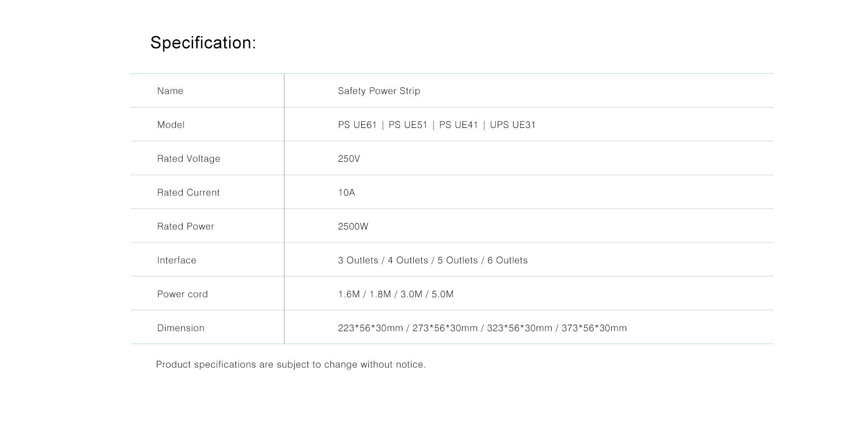Viewport: 868px width, 429px height.
Task: Click the 6 Outlets text
Action: pyautogui.click(x=507, y=260)
